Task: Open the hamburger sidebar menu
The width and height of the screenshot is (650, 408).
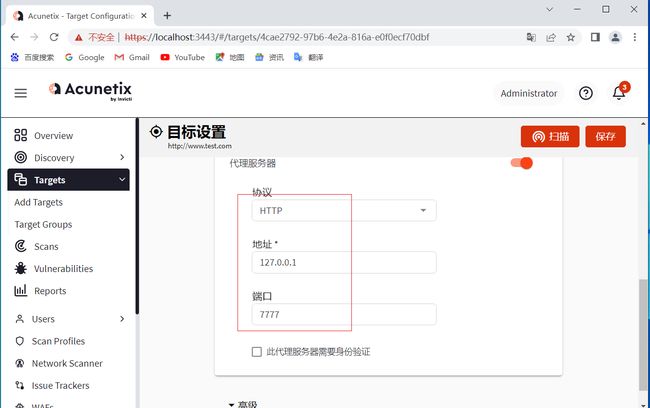Action: (20, 93)
